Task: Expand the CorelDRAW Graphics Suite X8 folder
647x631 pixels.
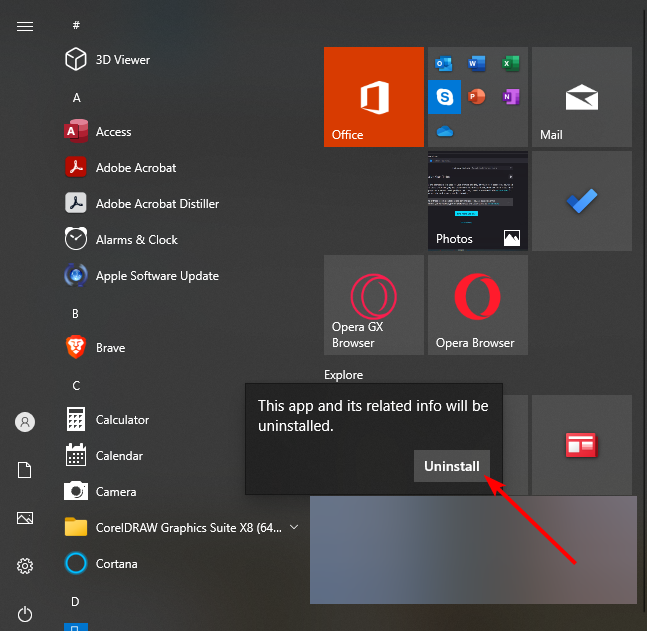Action: pyautogui.click(x=182, y=527)
